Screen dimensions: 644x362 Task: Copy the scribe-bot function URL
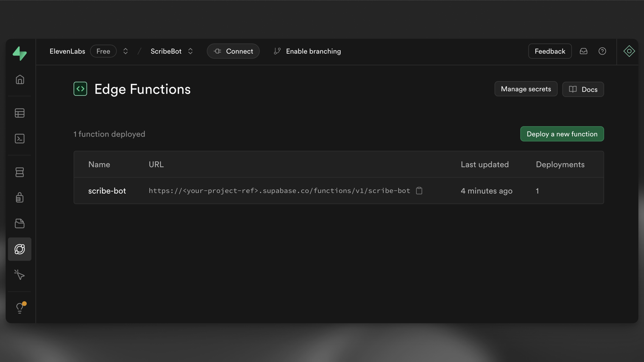pyautogui.click(x=420, y=191)
